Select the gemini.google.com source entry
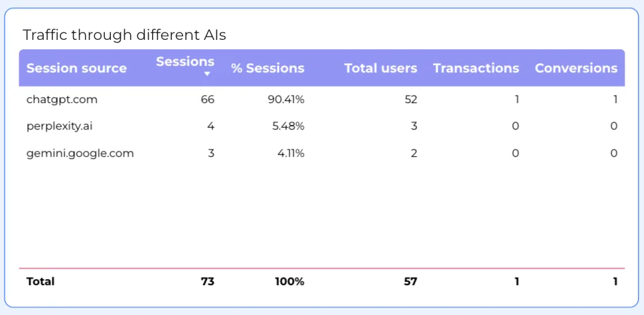Viewport: 644px width, 315px height. tap(80, 153)
